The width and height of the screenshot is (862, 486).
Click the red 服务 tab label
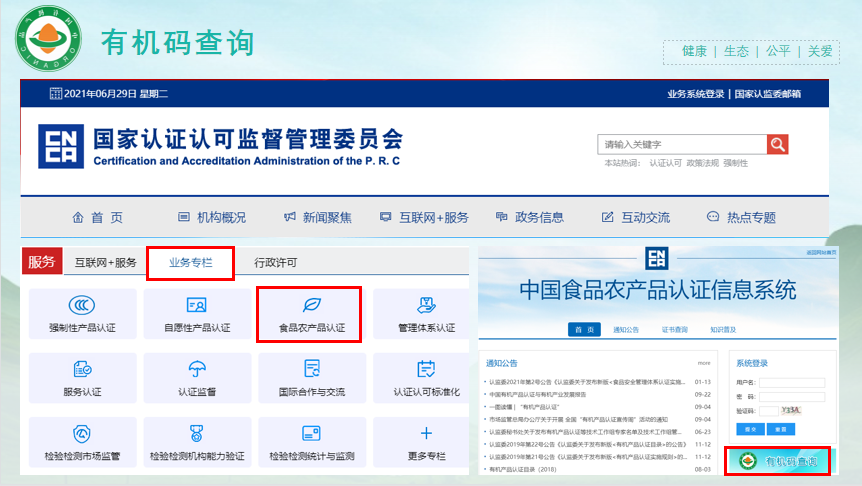point(42,261)
